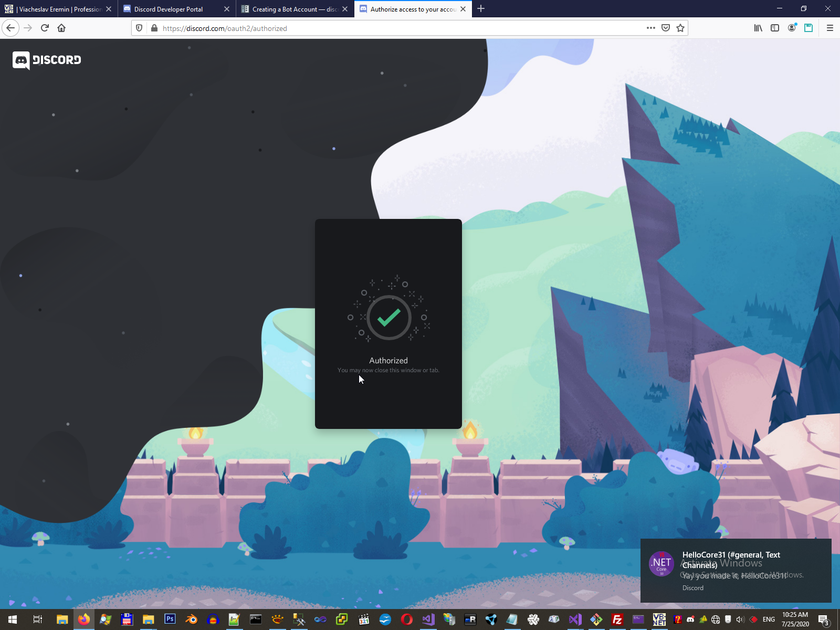The image size is (840, 630).
Task: Switch the ENG input language indicator
Action: (x=769, y=619)
